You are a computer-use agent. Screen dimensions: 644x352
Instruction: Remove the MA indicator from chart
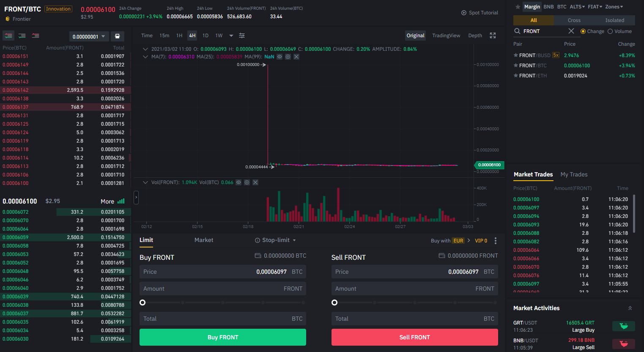click(x=296, y=57)
